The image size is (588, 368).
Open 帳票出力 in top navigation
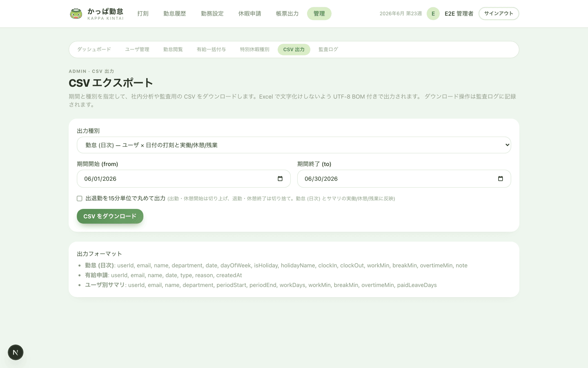tap(287, 13)
